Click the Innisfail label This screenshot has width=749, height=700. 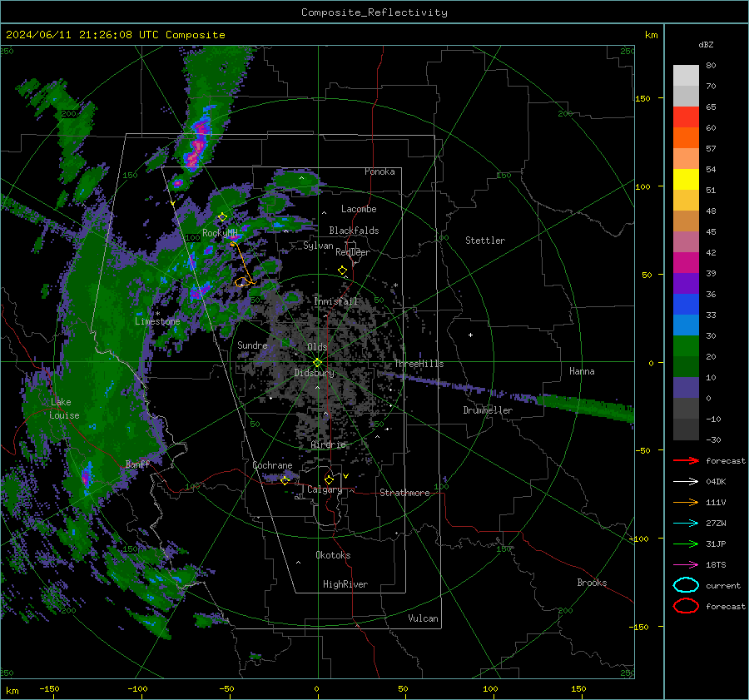335,301
